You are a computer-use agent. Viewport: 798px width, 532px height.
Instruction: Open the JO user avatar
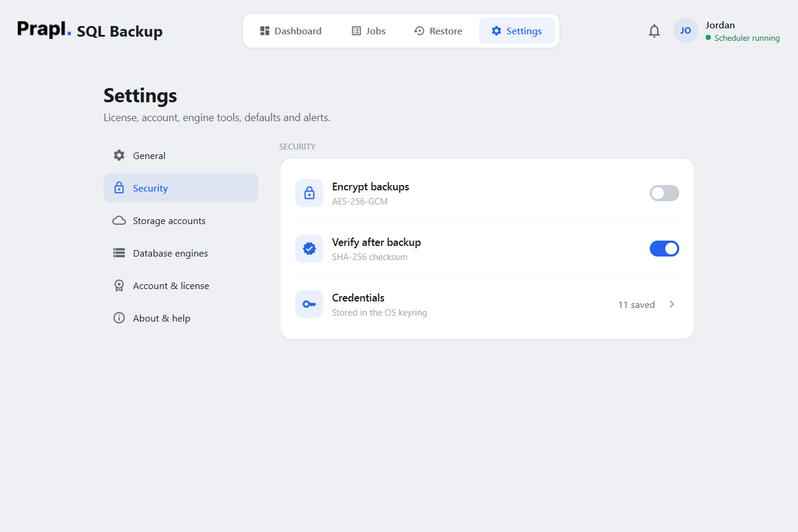[685, 31]
